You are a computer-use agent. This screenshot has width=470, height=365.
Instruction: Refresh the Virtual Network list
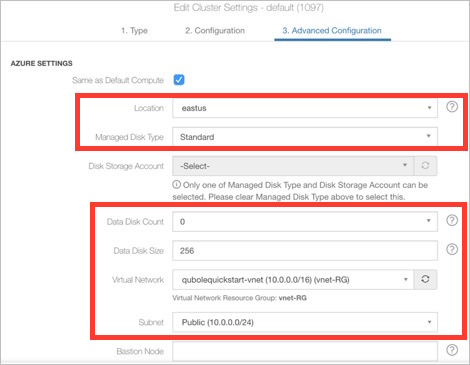pyautogui.click(x=425, y=279)
